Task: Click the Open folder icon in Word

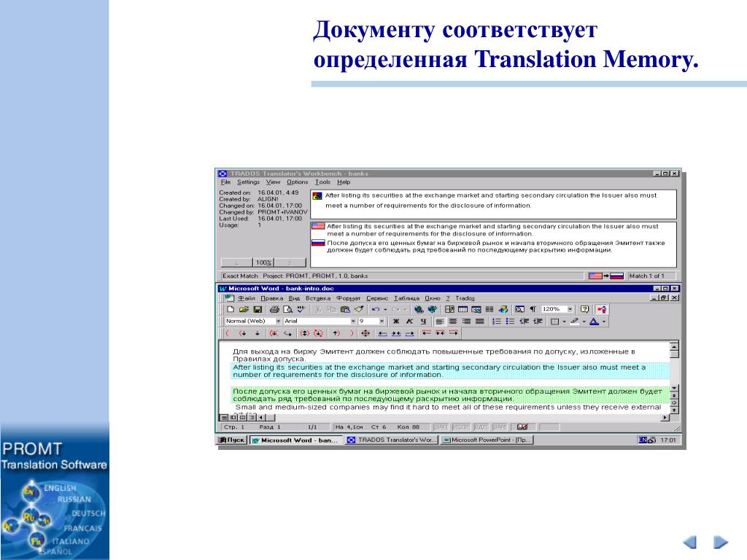Action: tap(244, 309)
